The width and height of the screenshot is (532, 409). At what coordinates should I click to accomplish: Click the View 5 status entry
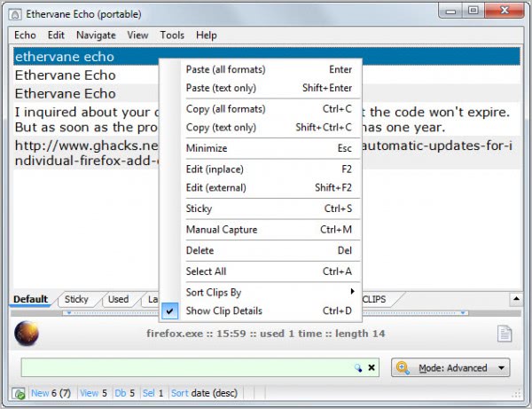pos(93,393)
